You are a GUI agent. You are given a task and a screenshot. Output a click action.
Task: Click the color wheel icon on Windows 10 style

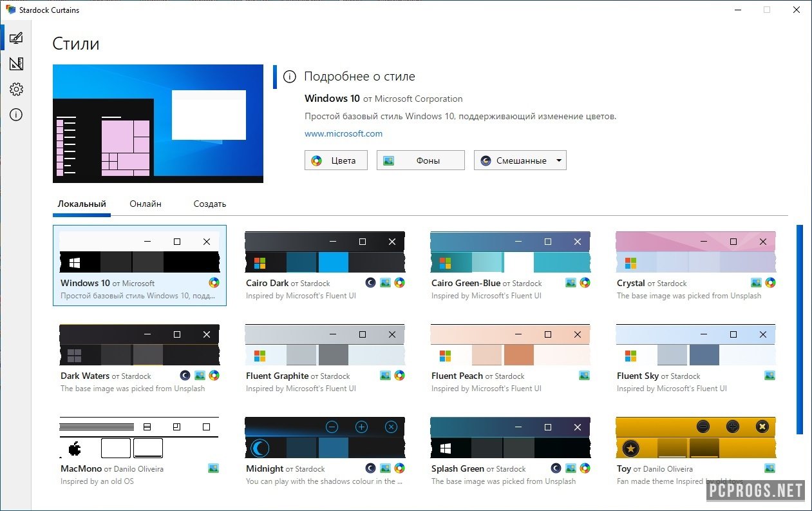coord(214,283)
